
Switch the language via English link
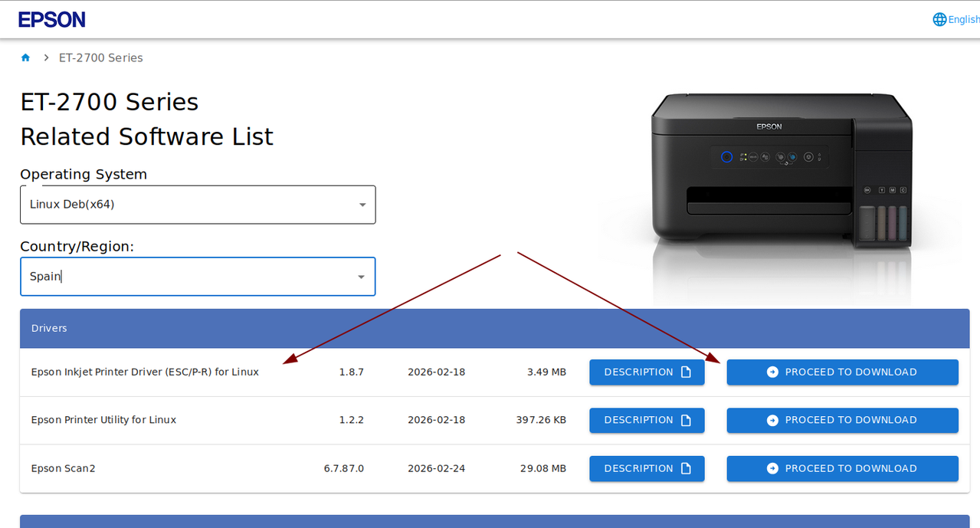point(964,20)
